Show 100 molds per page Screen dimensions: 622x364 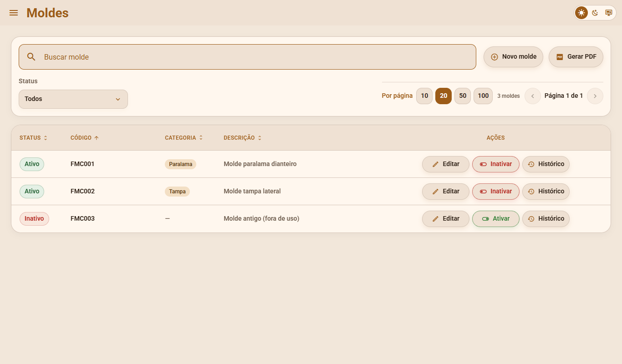[x=483, y=96]
